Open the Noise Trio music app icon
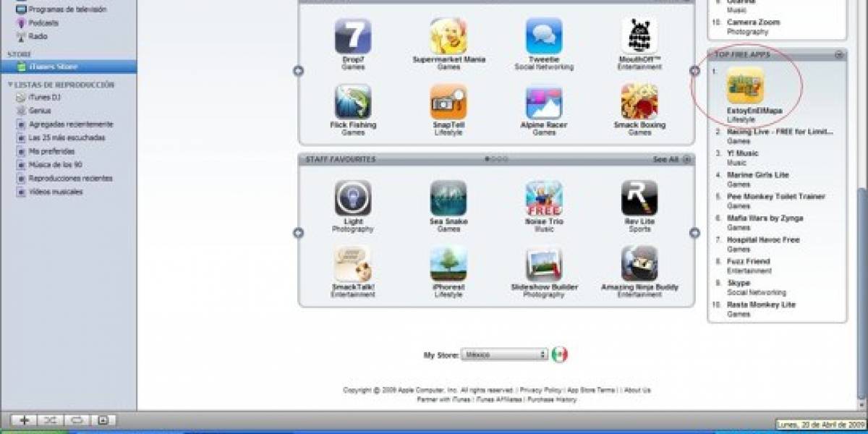The height and width of the screenshot is (434, 868). (544, 198)
